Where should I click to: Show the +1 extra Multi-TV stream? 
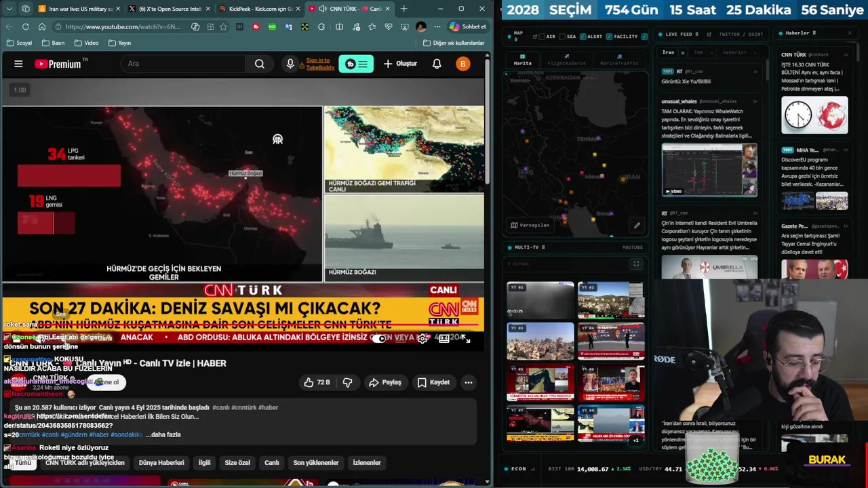pos(636,440)
